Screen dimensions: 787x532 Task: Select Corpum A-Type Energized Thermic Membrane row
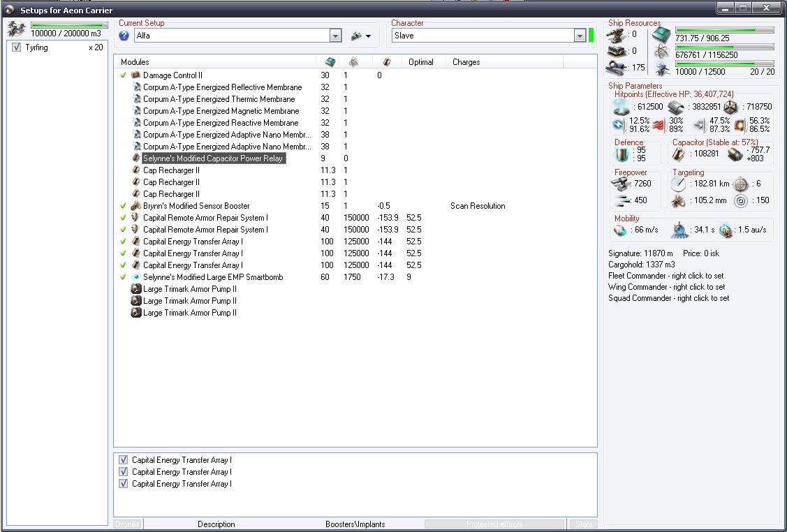pos(219,99)
